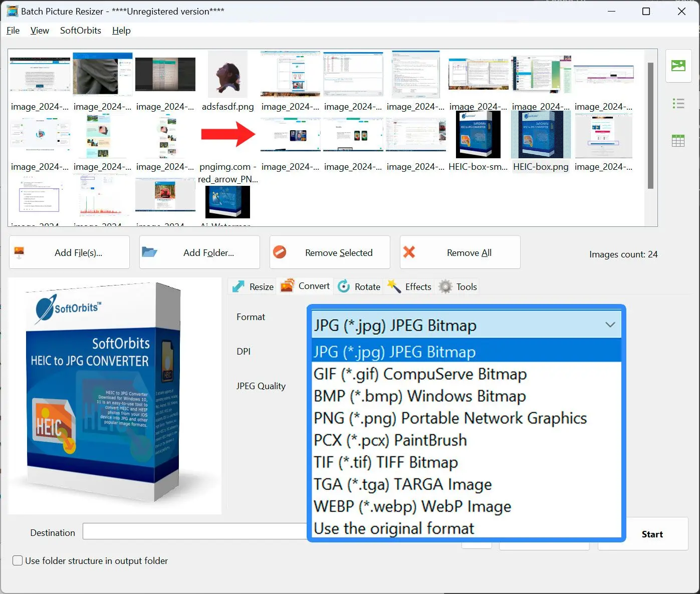The image size is (700, 594).
Task: Open the Effects tab
Action: pos(409,286)
